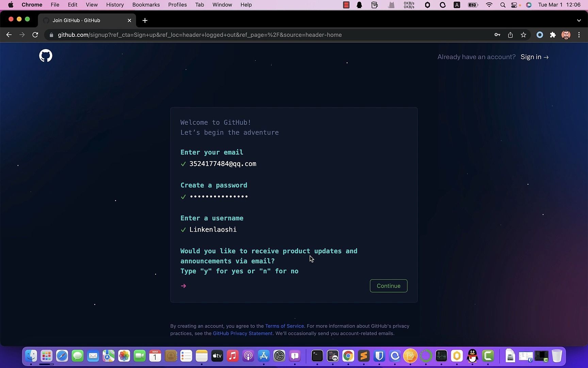
Task: Open Launchpad from the Dock
Action: 47,356
